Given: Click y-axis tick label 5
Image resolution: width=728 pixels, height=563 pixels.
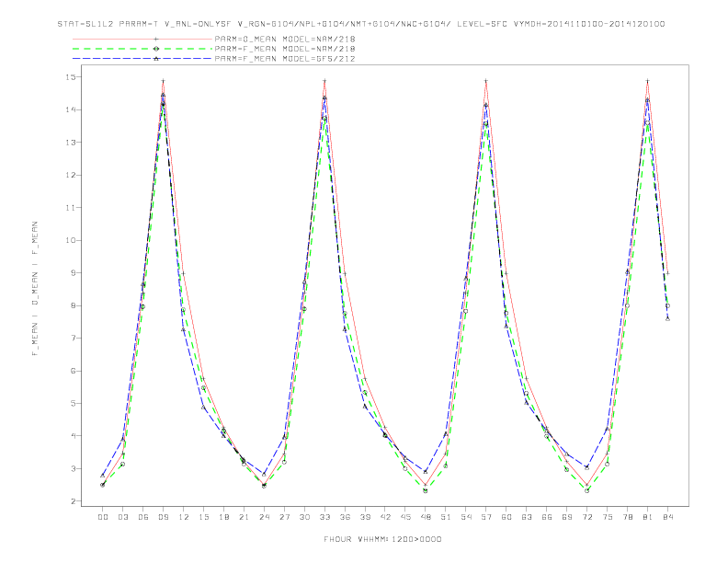Looking at the screenshot, I should pyautogui.click(x=73, y=403).
